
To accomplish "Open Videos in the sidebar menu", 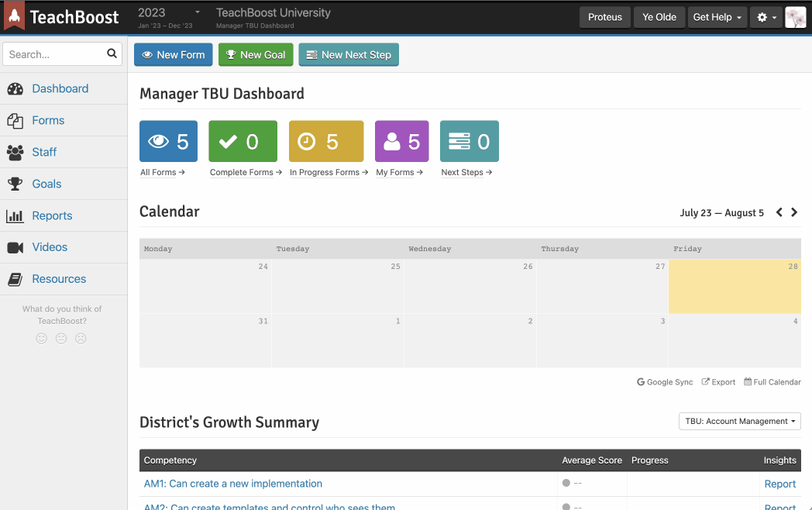I will coord(50,247).
